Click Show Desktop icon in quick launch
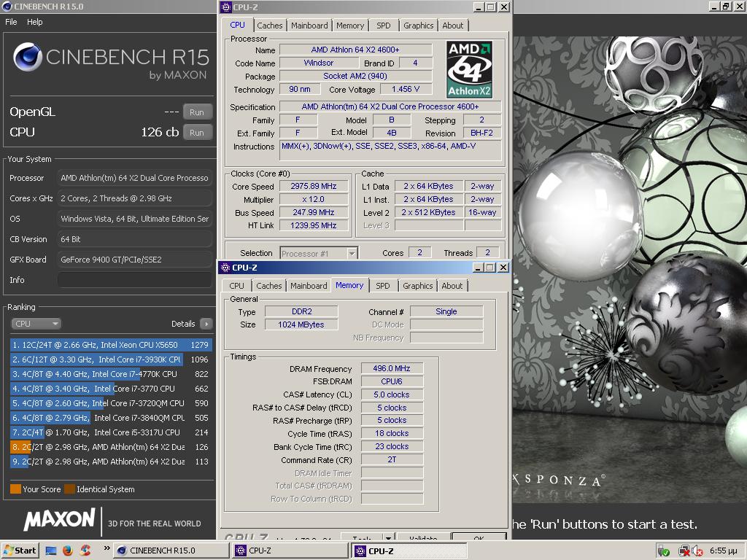This screenshot has width=747, height=560. coord(50,551)
